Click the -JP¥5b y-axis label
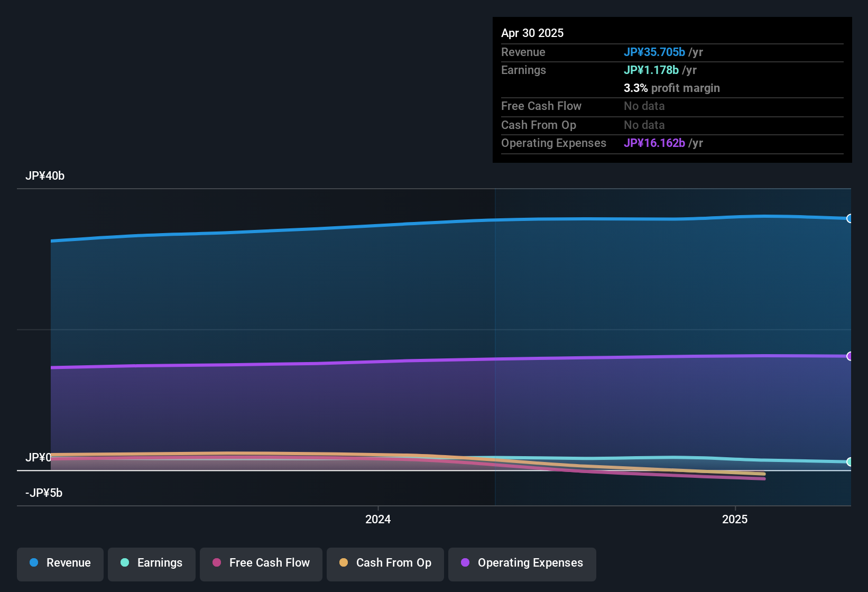The height and width of the screenshot is (592, 868). coord(44,493)
